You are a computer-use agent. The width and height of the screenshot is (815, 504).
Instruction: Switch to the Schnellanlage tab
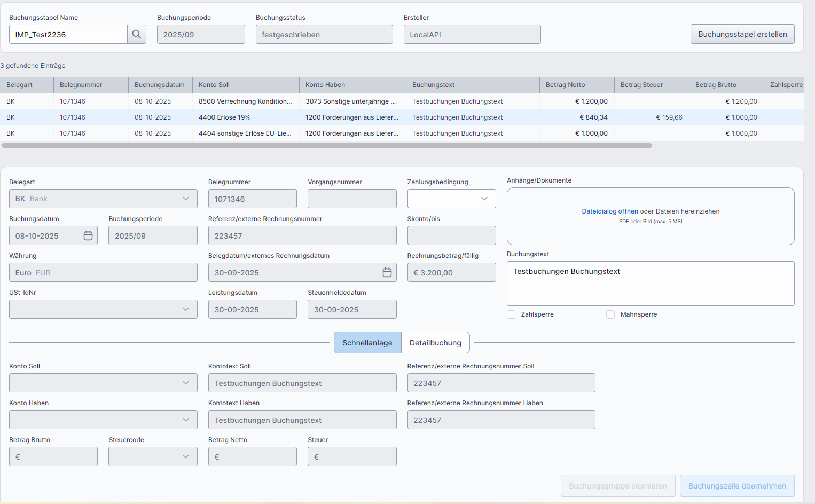click(367, 343)
